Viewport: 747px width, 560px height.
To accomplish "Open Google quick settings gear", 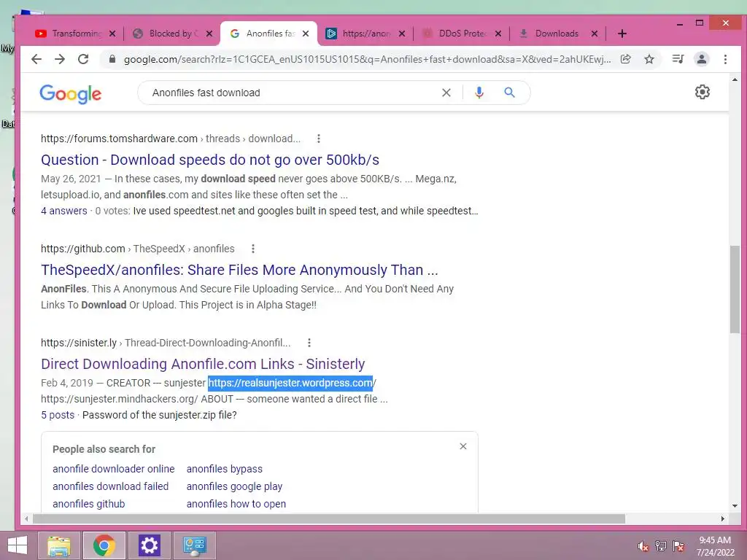I will click(x=703, y=92).
